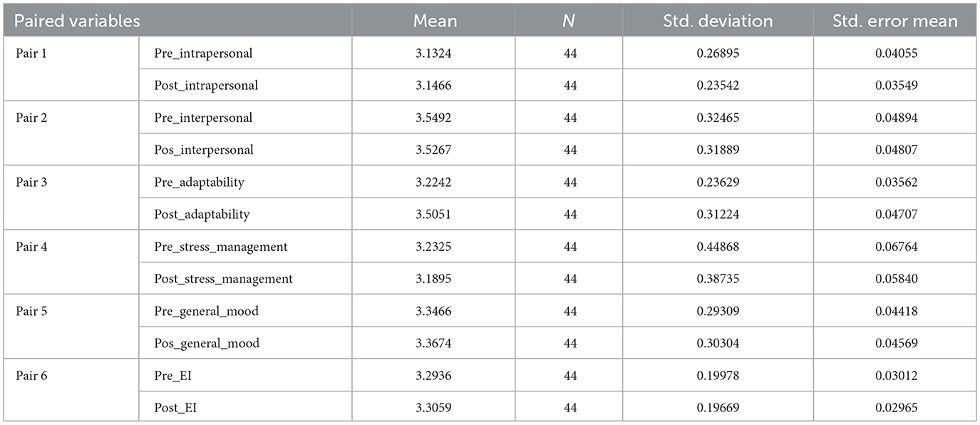Click the Pos_general_mood variable cell
This screenshot has height=425, width=980.
click(207, 343)
